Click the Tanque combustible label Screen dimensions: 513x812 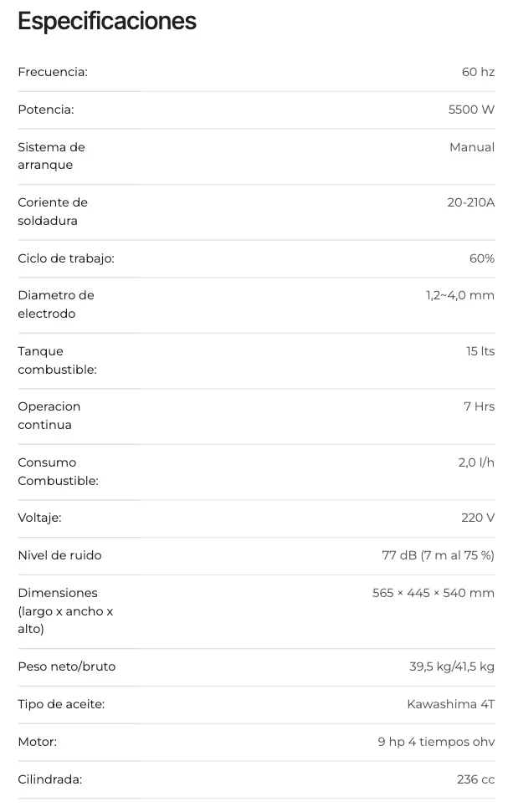click(x=57, y=360)
